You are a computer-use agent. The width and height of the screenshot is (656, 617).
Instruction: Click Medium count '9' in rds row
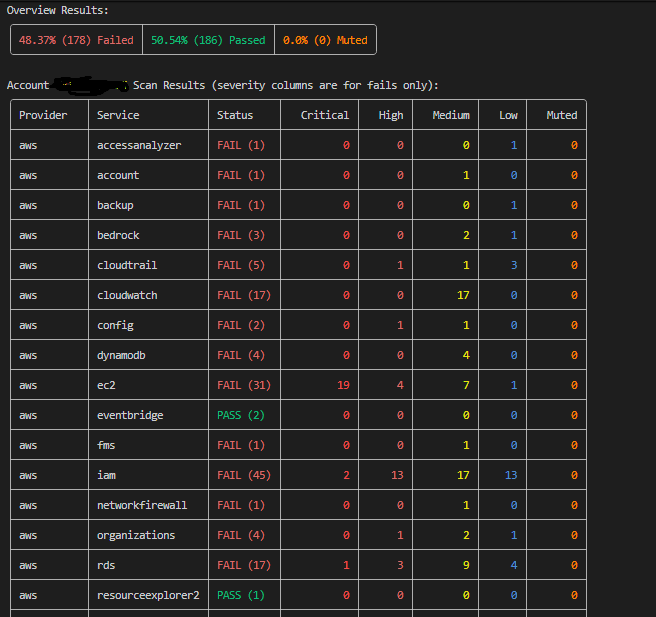click(466, 565)
